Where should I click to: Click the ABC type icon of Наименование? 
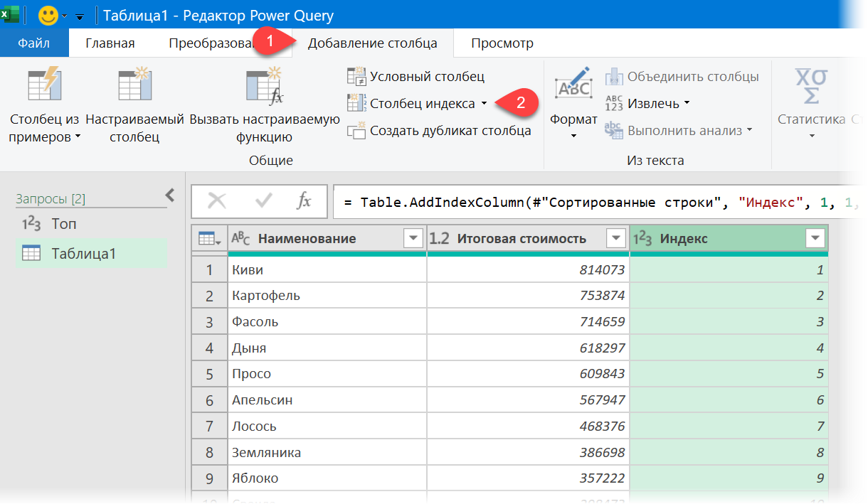[x=242, y=239]
